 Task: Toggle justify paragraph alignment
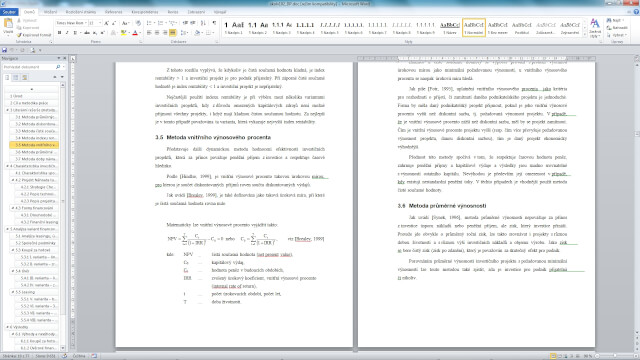173,33
